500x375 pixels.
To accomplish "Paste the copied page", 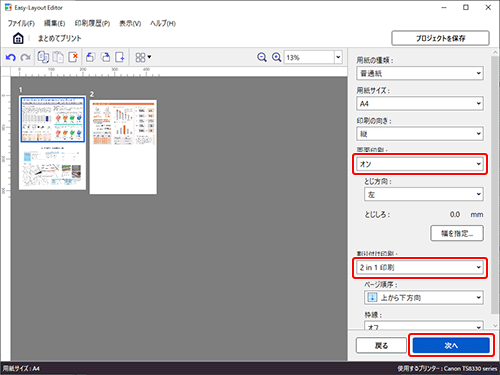I will click(58, 57).
